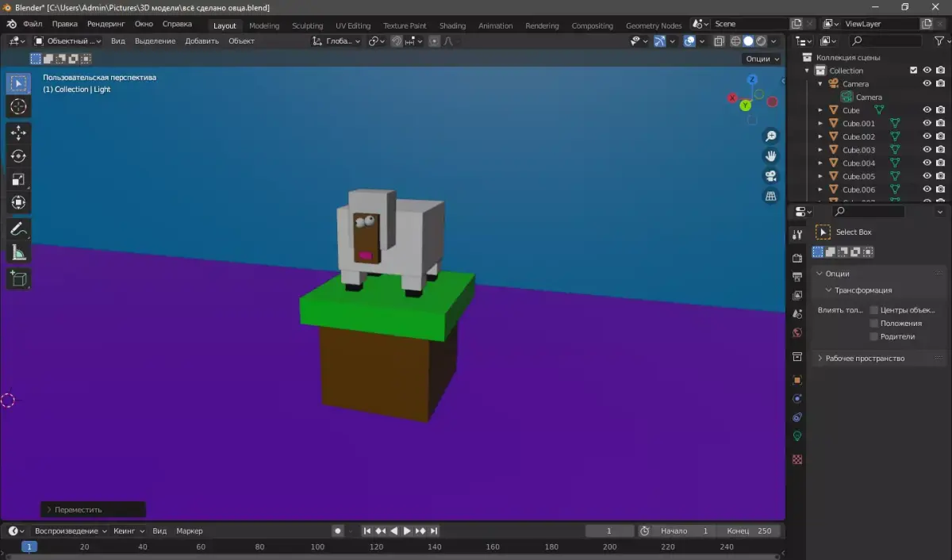The width and height of the screenshot is (952, 560).
Task: Open the Object properties tab
Action: [797, 380]
